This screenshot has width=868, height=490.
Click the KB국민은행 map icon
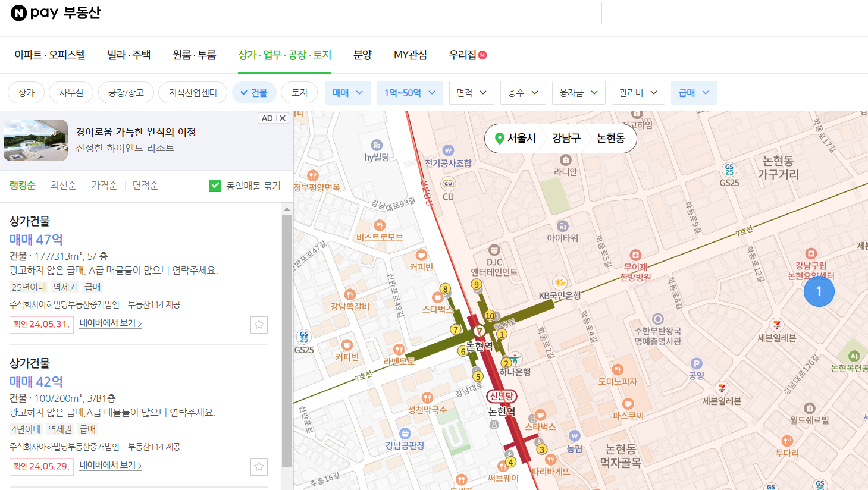pos(559,282)
